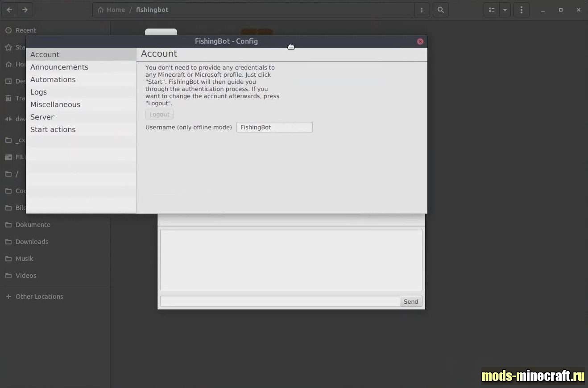Click the back navigation arrow

coord(9,10)
